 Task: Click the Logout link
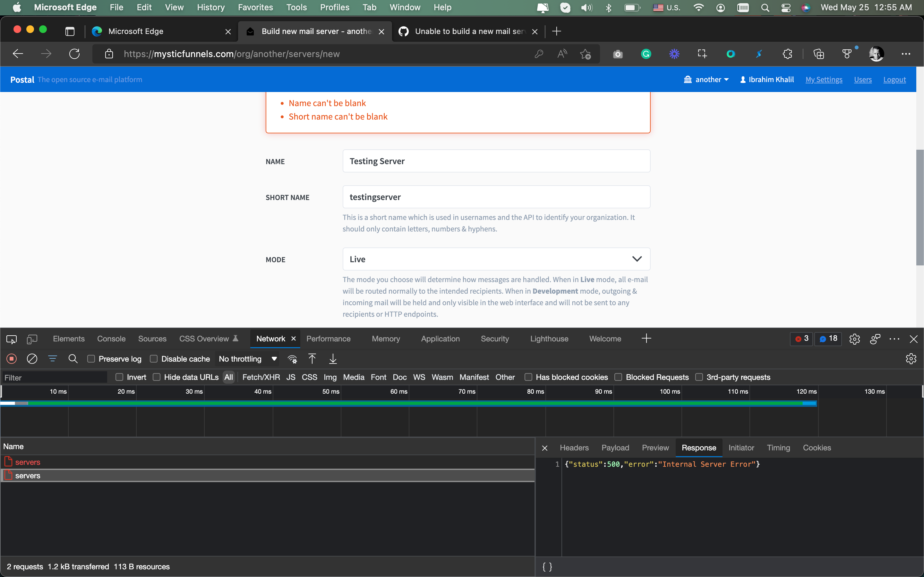894,79
